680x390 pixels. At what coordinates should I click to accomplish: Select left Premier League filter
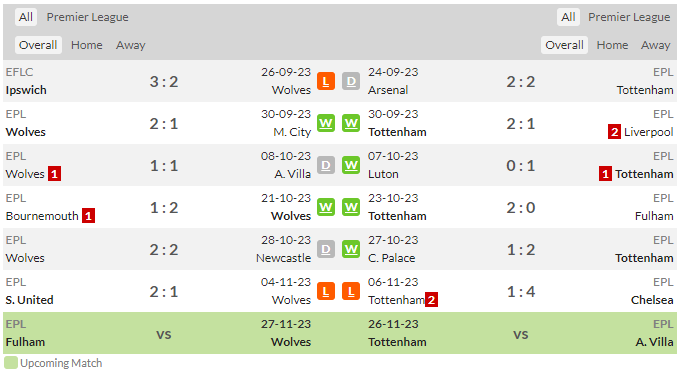point(88,17)
